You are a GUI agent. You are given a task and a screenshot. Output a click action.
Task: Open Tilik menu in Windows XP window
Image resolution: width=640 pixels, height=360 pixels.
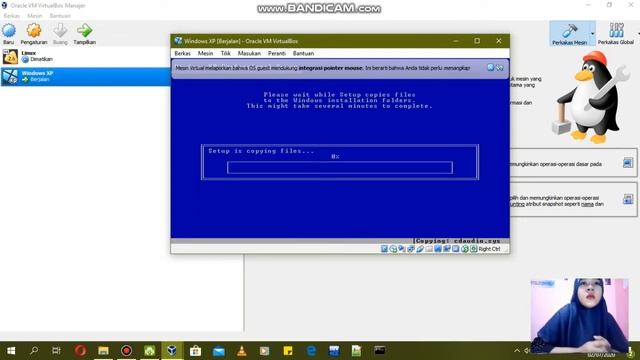225,53
